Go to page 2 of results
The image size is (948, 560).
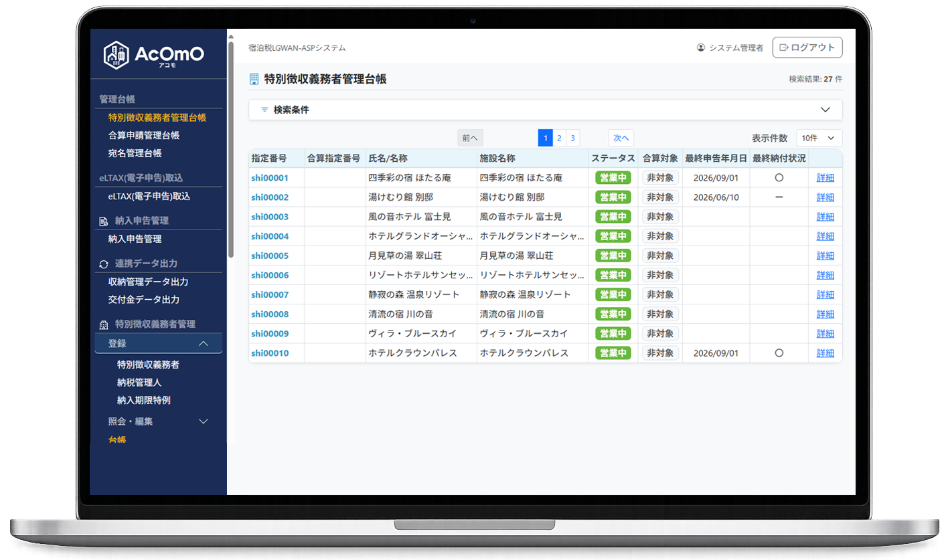click(559, 138)
